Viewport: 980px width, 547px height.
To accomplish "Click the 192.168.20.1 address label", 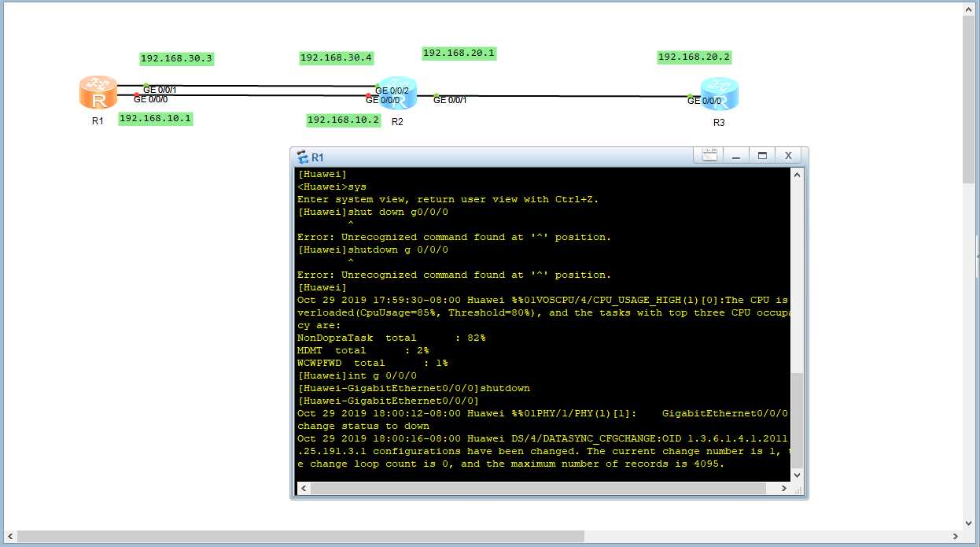I will click(x=459, y=53).
